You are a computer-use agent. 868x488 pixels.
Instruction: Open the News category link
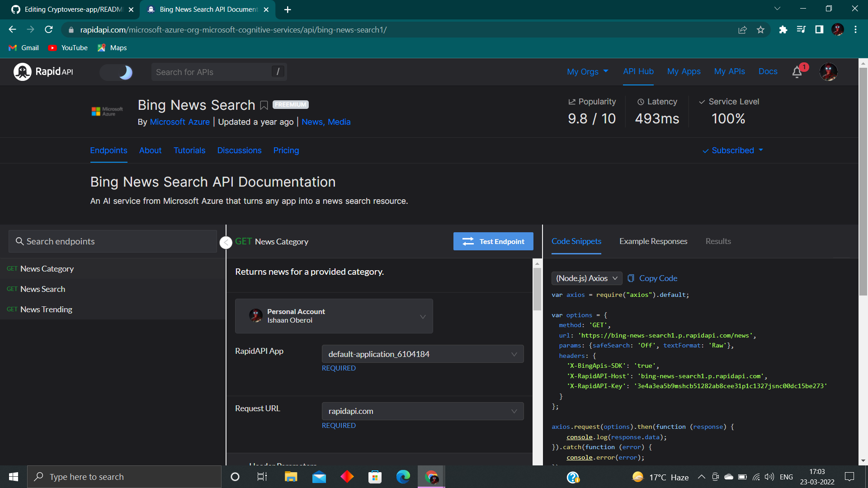pos(312,122)
